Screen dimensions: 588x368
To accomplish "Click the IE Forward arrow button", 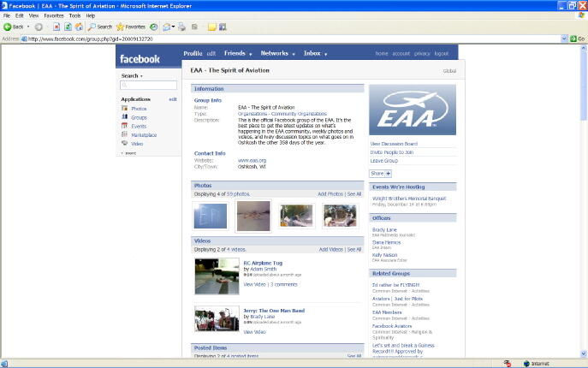I will pyautogui.click(x=39, y=27).
